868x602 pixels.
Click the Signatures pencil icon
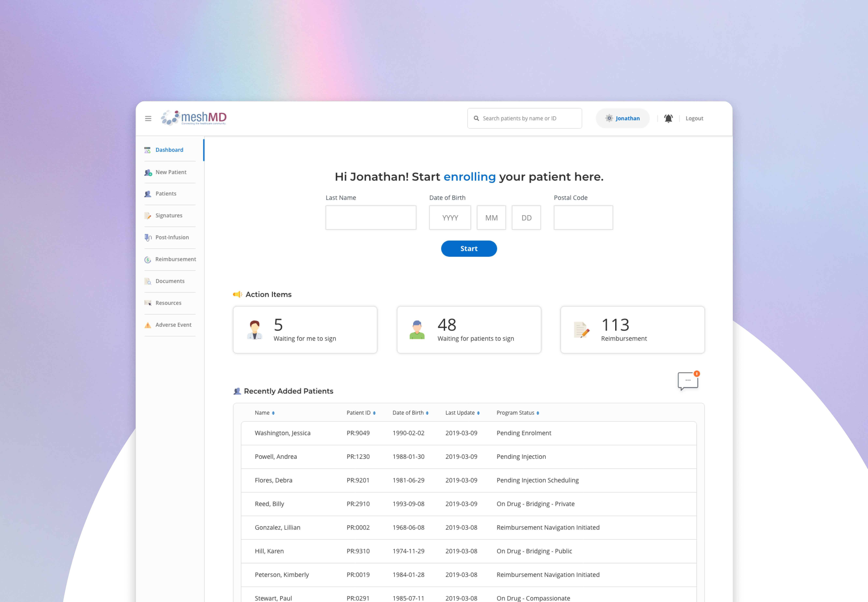[147, 216]
